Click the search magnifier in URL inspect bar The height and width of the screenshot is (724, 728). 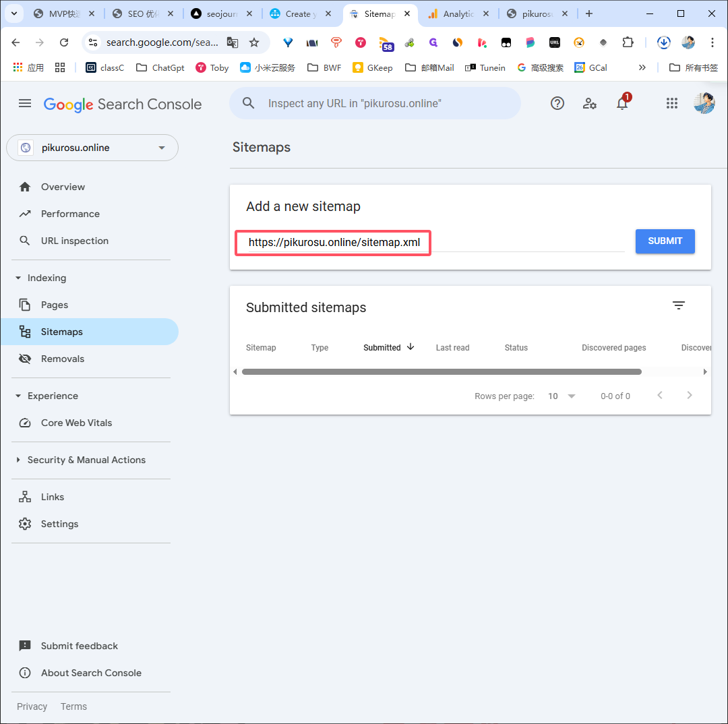248,103
